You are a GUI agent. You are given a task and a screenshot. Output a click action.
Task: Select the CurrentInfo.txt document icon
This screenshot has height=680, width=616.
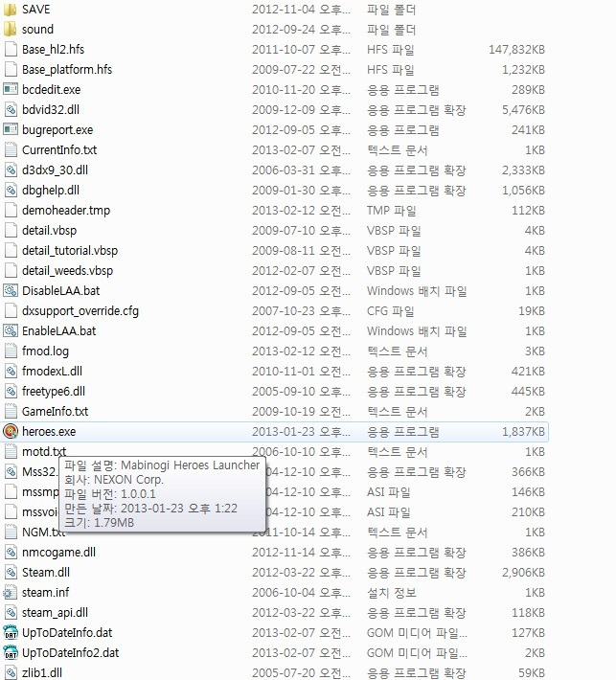point(11,150)
